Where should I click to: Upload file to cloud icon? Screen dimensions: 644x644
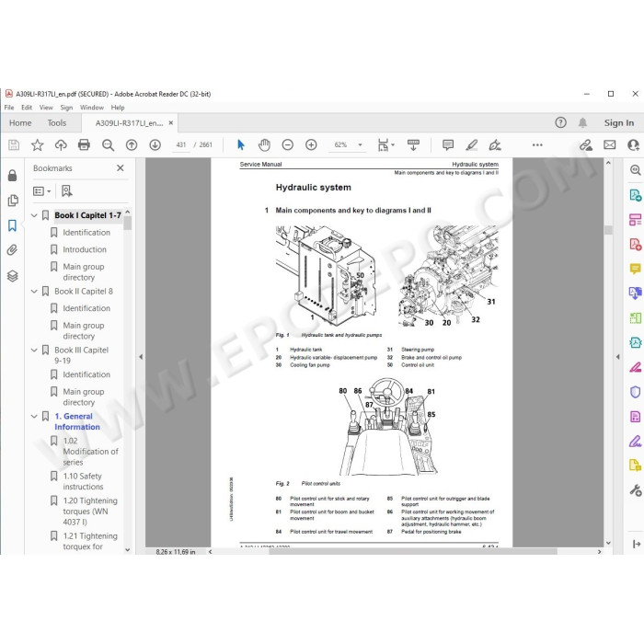click(x=61, y=145)
